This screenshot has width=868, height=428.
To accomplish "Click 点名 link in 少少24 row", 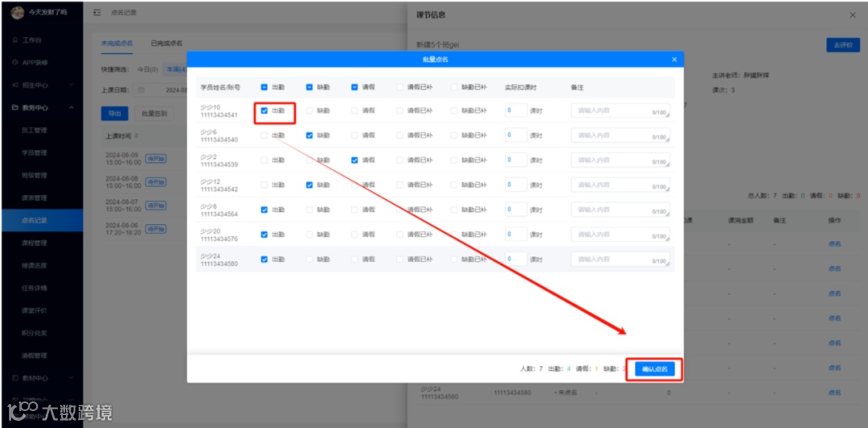I will pos(834,393).
